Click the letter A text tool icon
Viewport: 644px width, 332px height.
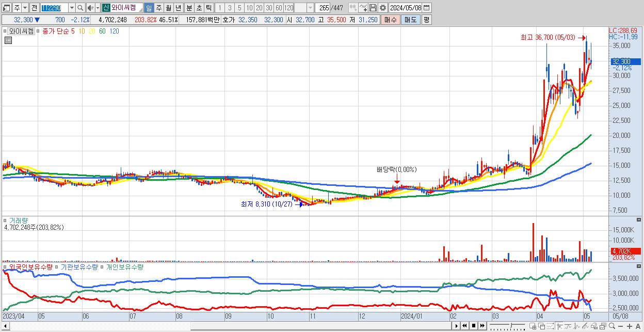click(x=638, y=326)
